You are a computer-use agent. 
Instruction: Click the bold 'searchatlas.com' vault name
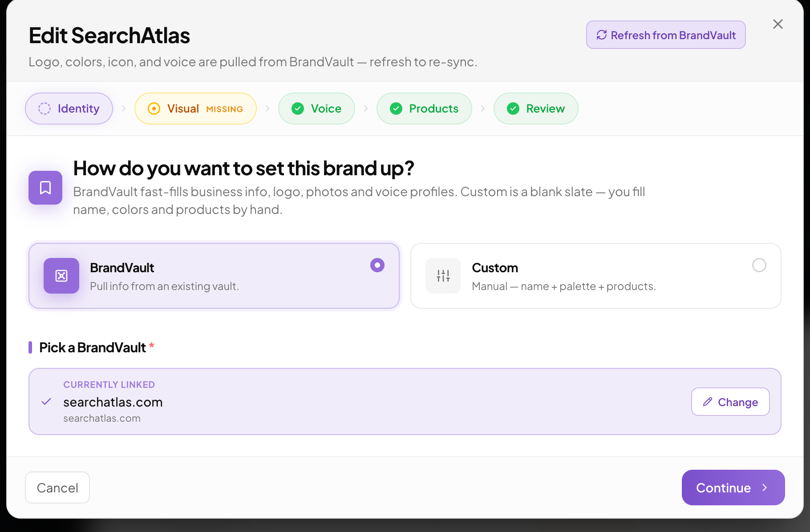click(x=113, y=402)
